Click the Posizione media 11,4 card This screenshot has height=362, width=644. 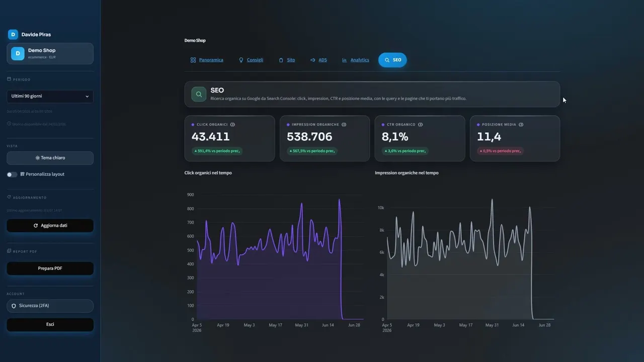coord(515,138)
